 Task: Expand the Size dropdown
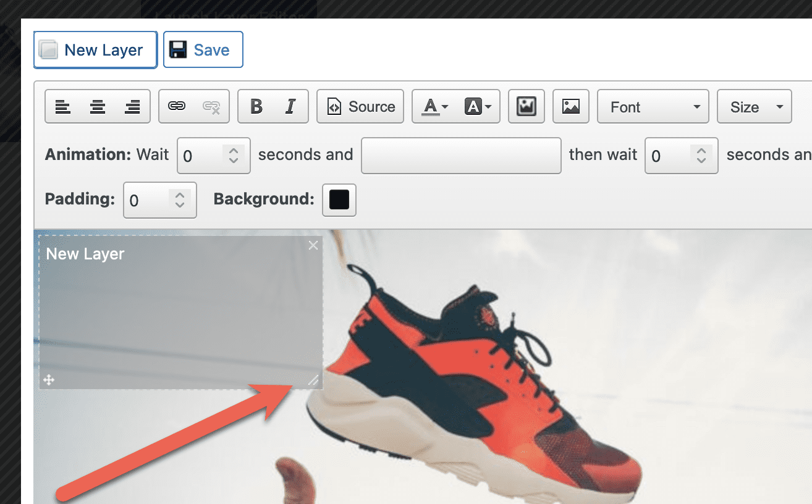pyautogui.click(x=754, y=107)
